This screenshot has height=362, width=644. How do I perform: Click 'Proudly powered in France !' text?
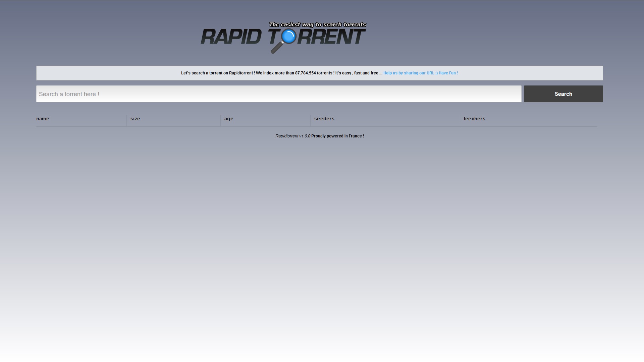click(x=337, y=136)
